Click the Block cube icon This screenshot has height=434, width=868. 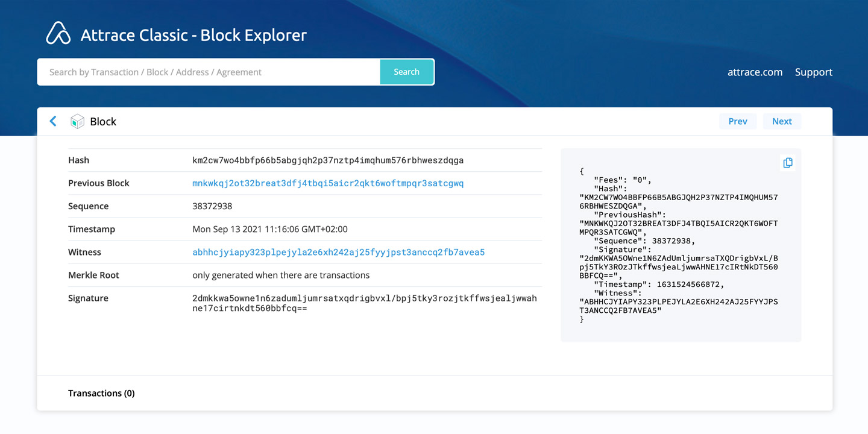77,121
